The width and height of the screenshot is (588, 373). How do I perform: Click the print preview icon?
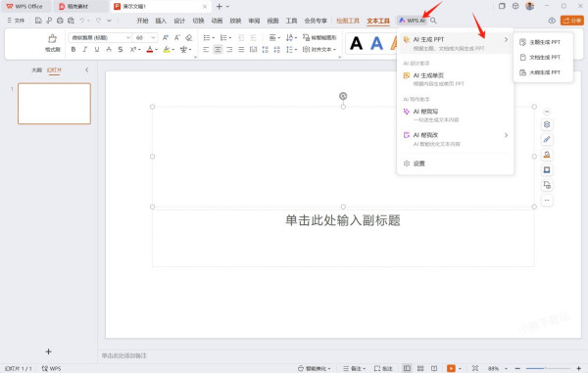coord(71,21)
